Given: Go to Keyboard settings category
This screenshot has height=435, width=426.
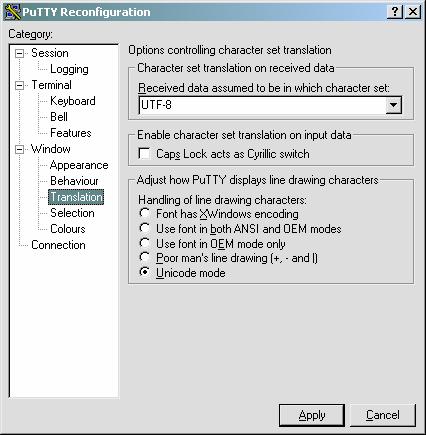Looking at the screenshot, I should pyautogui.click(x=73, y=101).
